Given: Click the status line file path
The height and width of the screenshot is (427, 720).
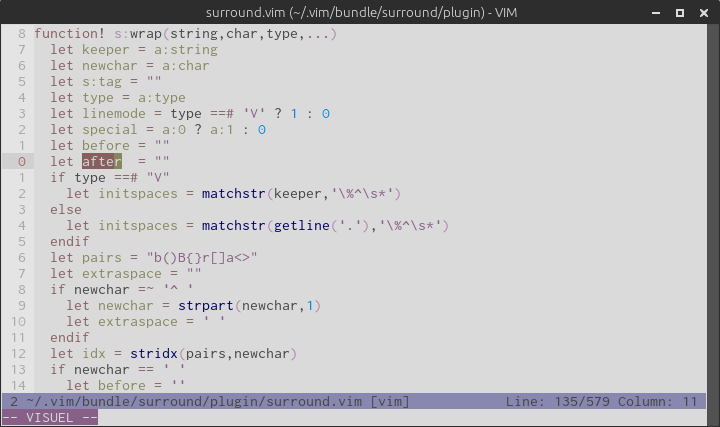Looking at the screenshot, I should [194, 402].
